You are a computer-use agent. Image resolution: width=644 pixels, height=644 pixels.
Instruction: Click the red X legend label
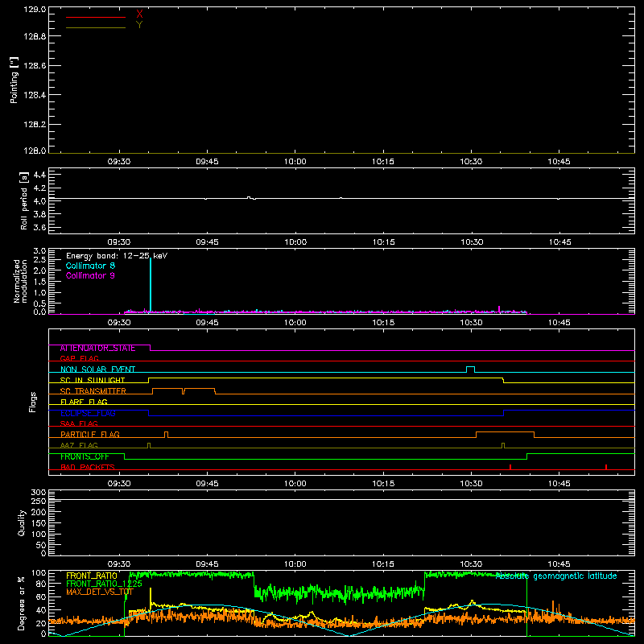click(x=139, y=14)
